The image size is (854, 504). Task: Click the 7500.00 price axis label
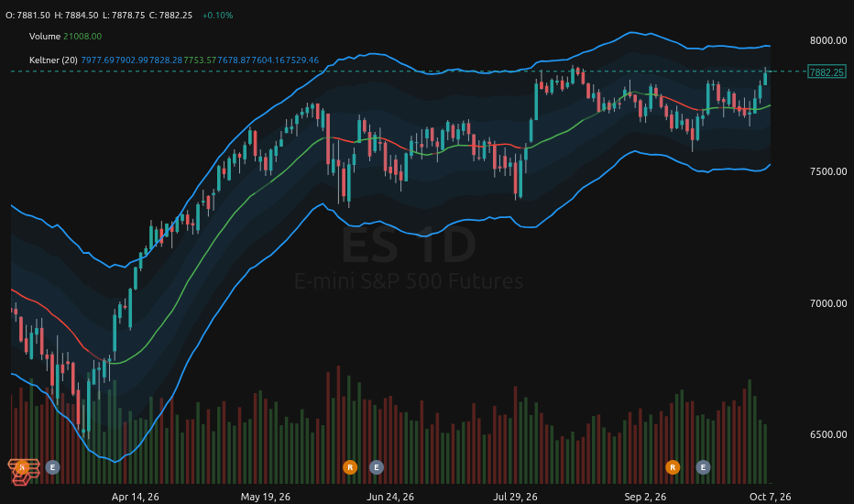tap(828, 171)
